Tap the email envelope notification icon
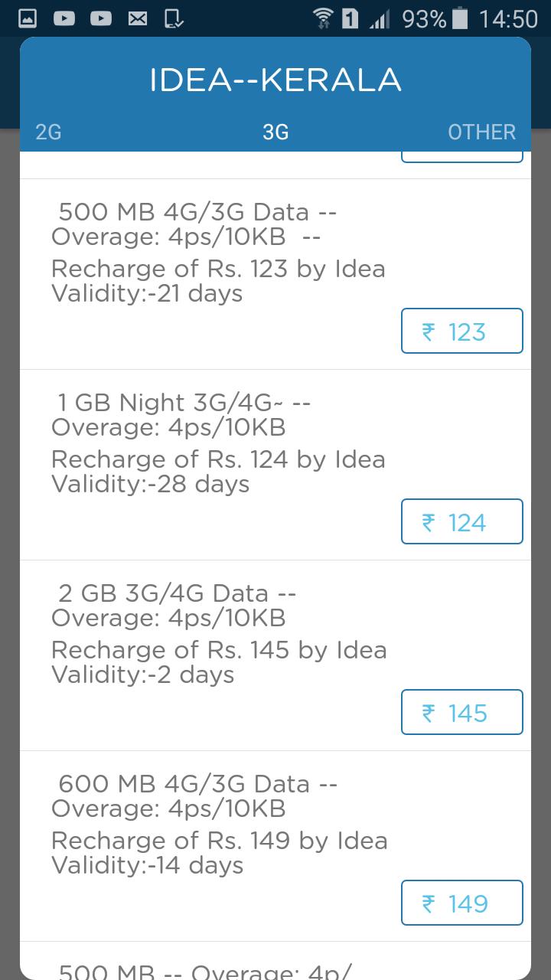Viewport: 551px width, 980px height. [x=138, y=18]
